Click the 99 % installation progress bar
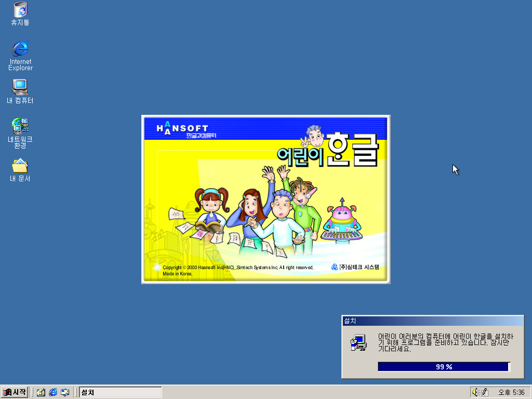The image size is (532, 399). (444, 367)
